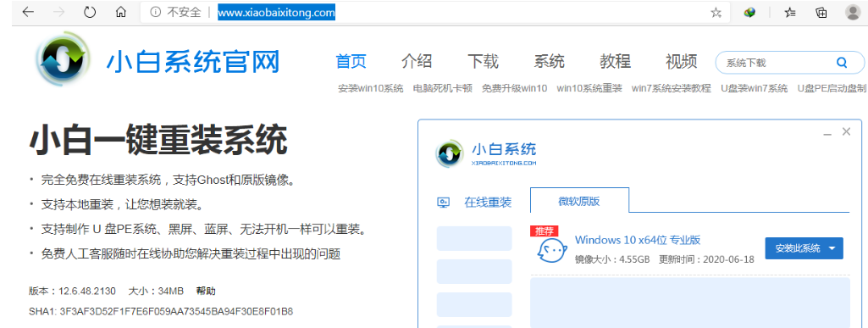Expand the 安装此系统 dropdown arrow

(x=832, y=249)
